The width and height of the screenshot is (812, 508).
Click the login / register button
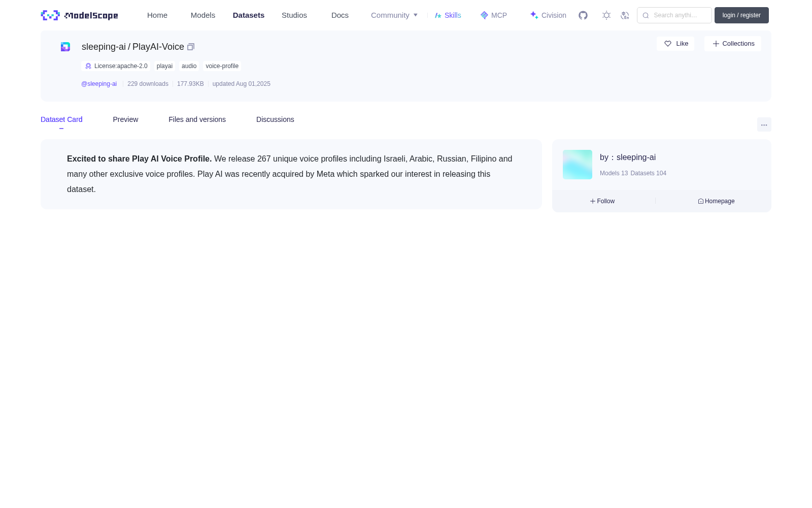point(741,15)
